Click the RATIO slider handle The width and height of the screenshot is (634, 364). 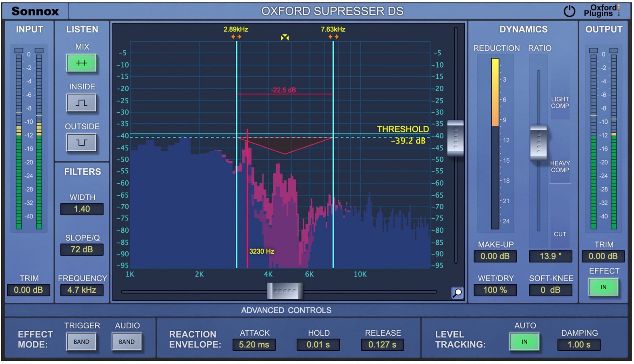538,142
